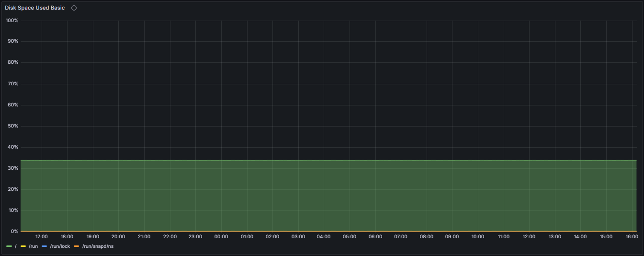
Task: Click the 17:00 tick on the time axis
Action: click(x=42, y=237)
